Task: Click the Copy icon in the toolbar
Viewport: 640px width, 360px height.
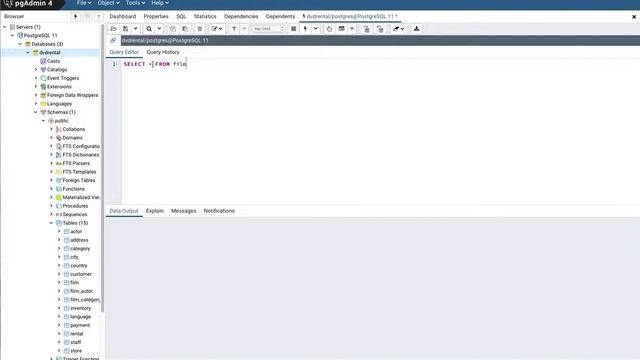Action: pyautogui.click(x=173, y=29)
